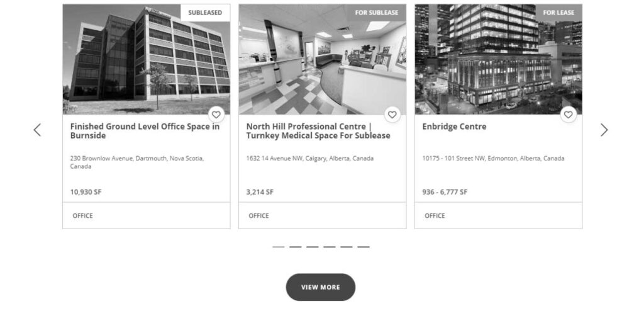Image resolution: width=644 pixels, height=311 pixels.
Task: View the Burnside office building photo
Action: tap(146, 59)
